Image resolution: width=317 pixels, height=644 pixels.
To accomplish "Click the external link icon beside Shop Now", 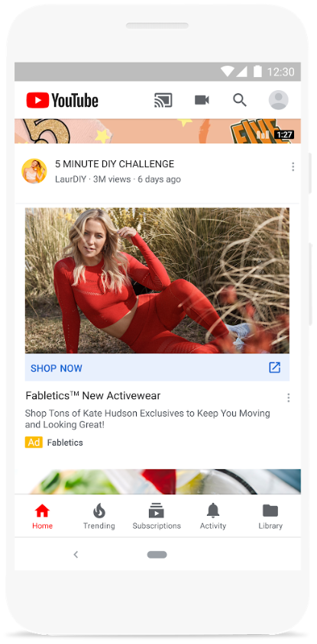I will pos(275,368).
